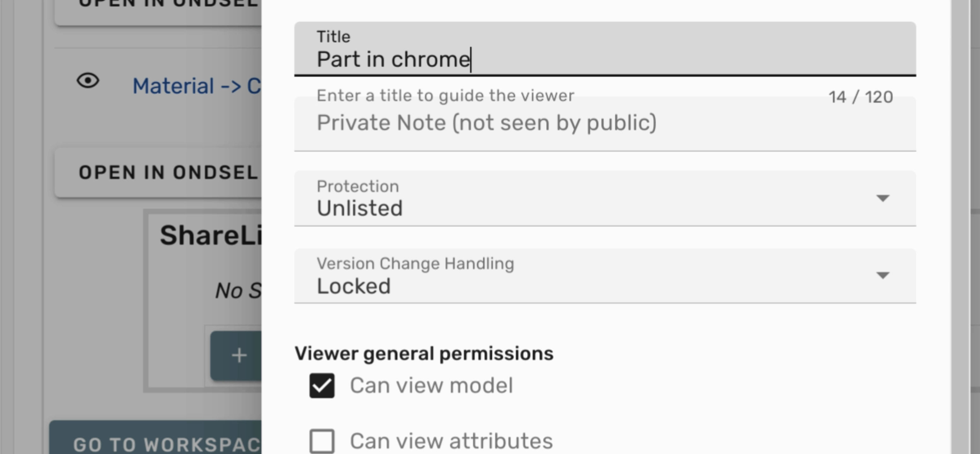The height and width of the screenshot is (454, 980).
Task: Focus the Private Note input field
Action: point(571,123)
